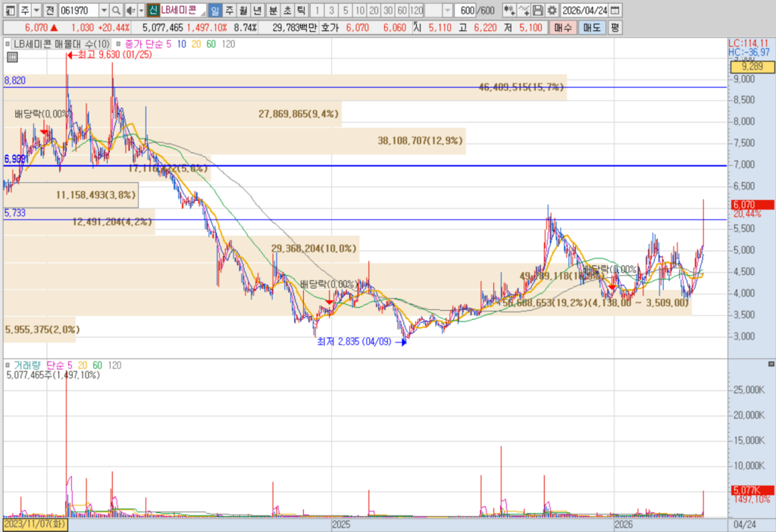
Task: Click the speaker sound alert icon
Action: coord(130,11)
